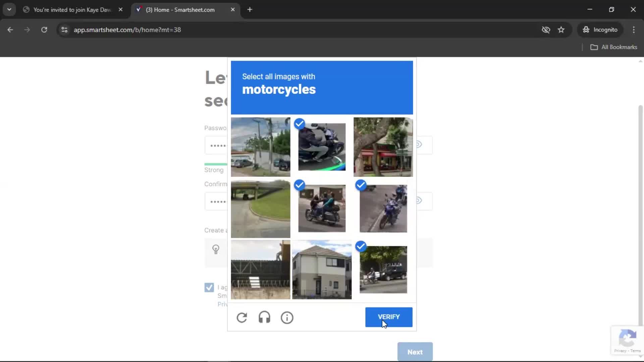Click the browser reload button

coord(44,30)
